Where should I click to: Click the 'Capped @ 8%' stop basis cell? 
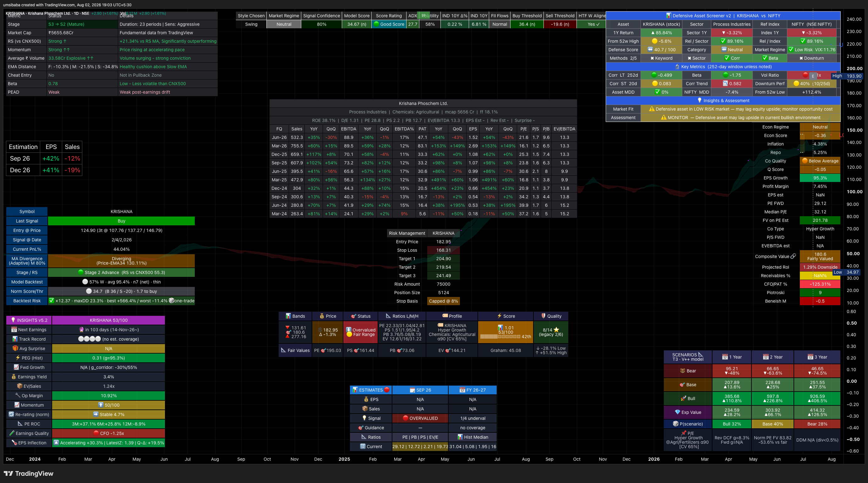tap(444, 301)
